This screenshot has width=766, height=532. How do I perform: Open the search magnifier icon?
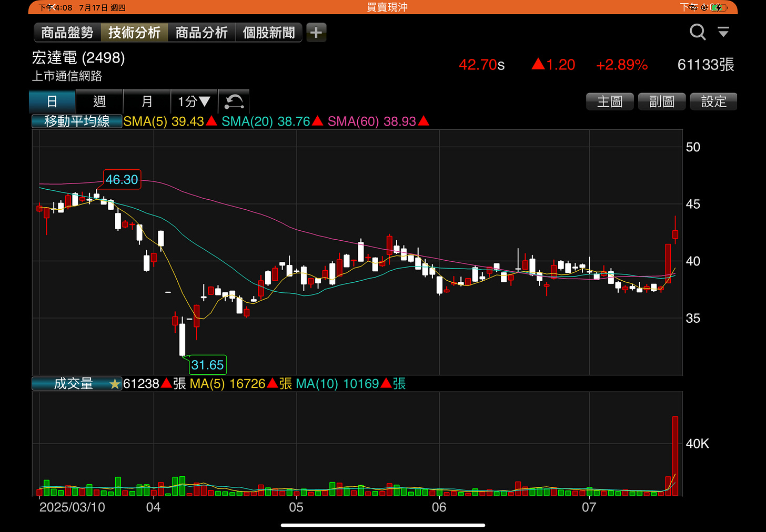click(x=698, y=32)
